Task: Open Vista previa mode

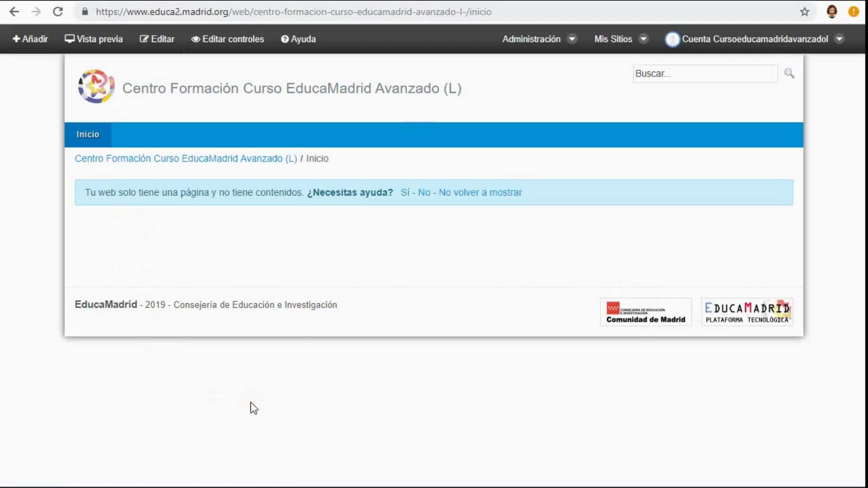Action: [94, 39]
